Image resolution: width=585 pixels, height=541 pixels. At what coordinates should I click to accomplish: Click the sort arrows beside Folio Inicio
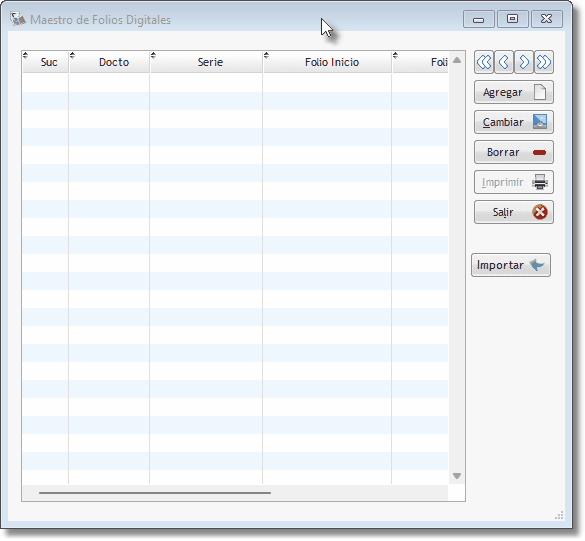point(266,56)
